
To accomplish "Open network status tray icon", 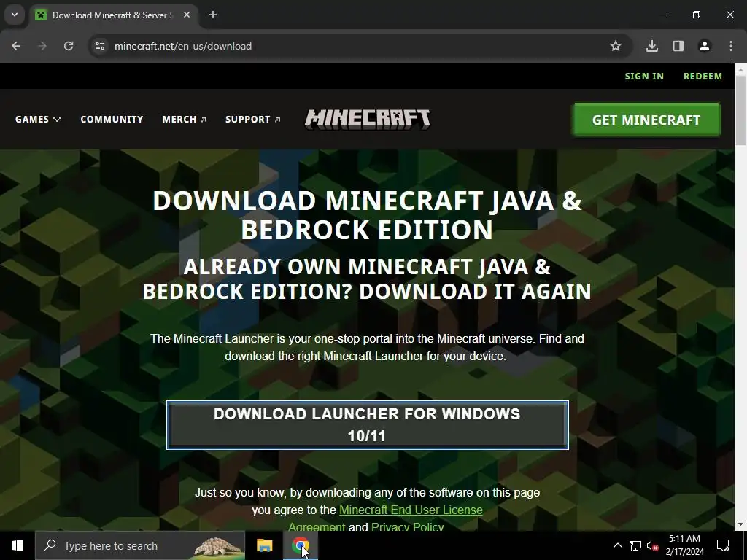I will coord(635,545).
